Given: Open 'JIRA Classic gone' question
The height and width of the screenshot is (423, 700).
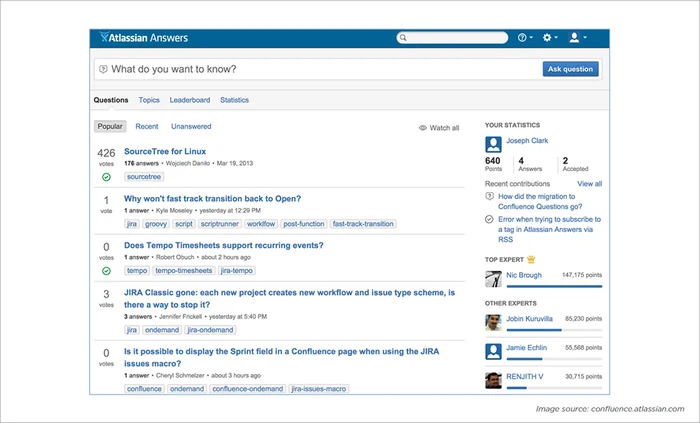Looking at the screenshot, I should click(x=289, y=299).
